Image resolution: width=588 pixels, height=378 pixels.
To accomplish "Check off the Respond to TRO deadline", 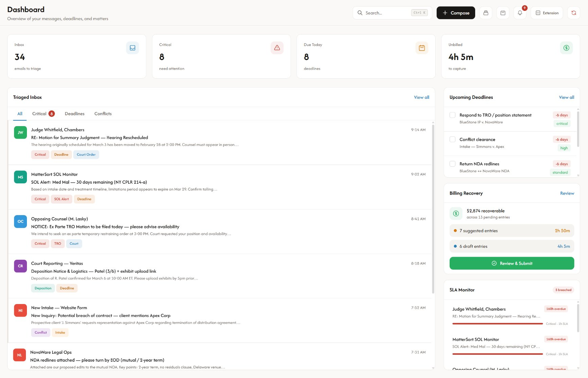I will (453, 115).
